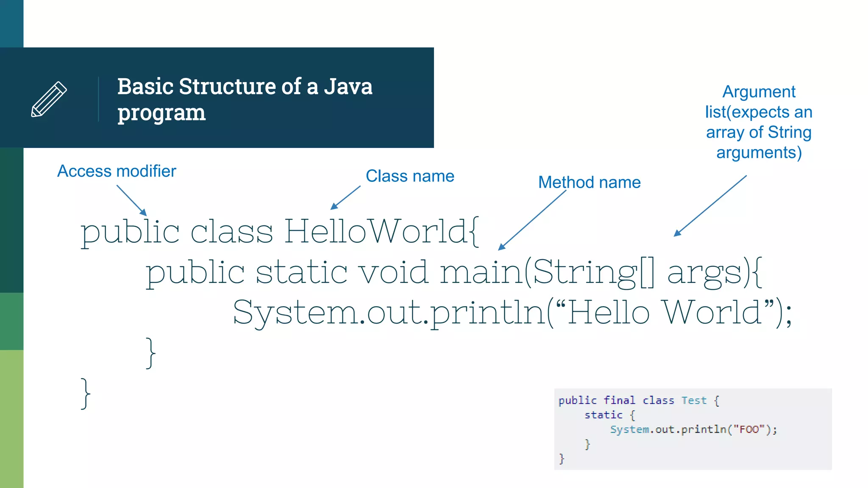Click the medium green sidebar stripe segment
Image resolution: width=868 pixels, height=488 pixels.
[11, 321]
